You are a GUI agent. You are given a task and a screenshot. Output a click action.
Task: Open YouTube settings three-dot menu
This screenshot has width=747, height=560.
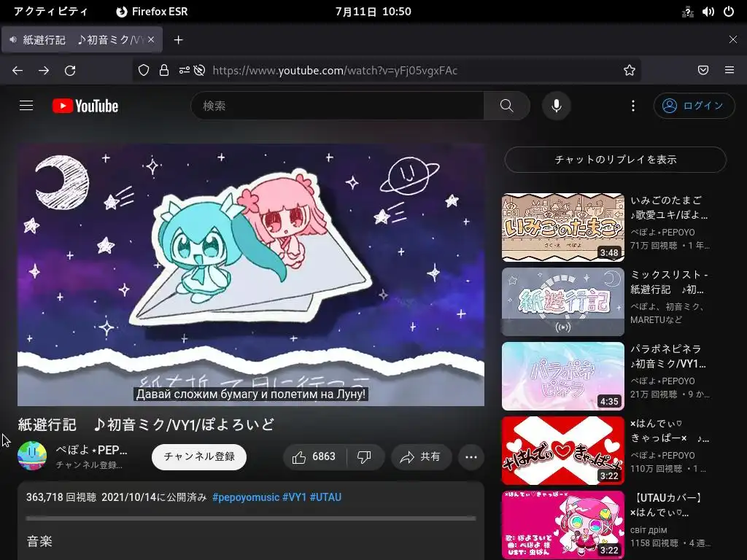click(632, 106)
